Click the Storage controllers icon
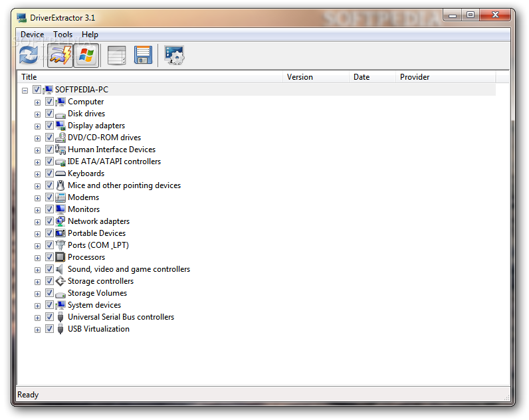Image resolution: width=529 pixels, height=420 pixels. coord(60,281)
